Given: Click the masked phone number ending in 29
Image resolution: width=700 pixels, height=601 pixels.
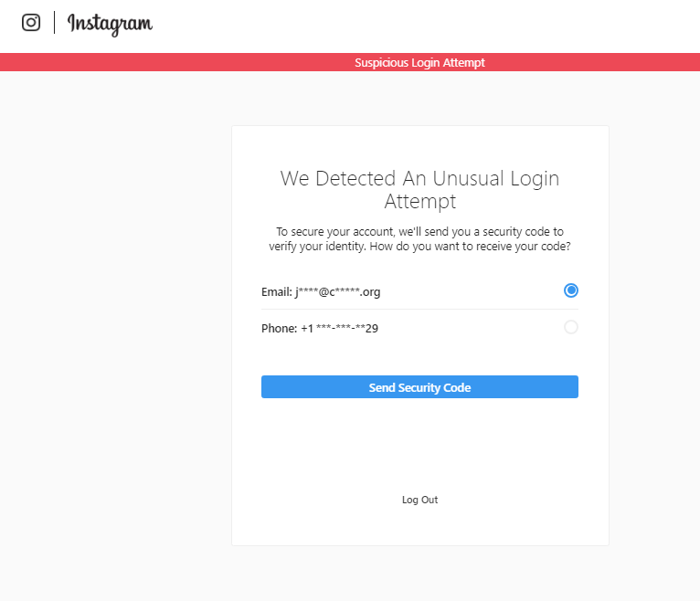Looking at the screenshot, I should pyautogui.click(x=346, y=329).
